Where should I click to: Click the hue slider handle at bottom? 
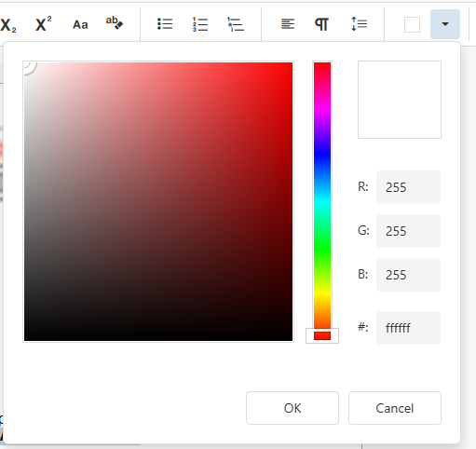click(x=322, y=335)
